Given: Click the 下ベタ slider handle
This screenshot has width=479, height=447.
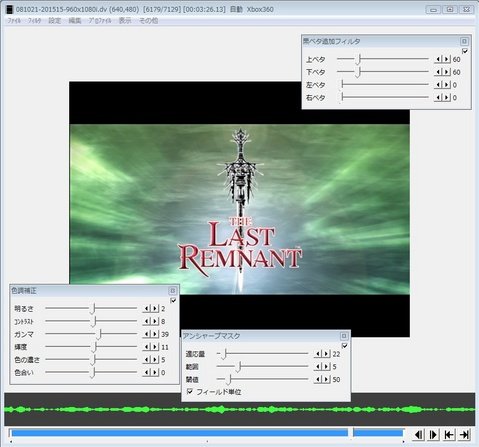Looking at the screenshot, I should tap(358, 72).
